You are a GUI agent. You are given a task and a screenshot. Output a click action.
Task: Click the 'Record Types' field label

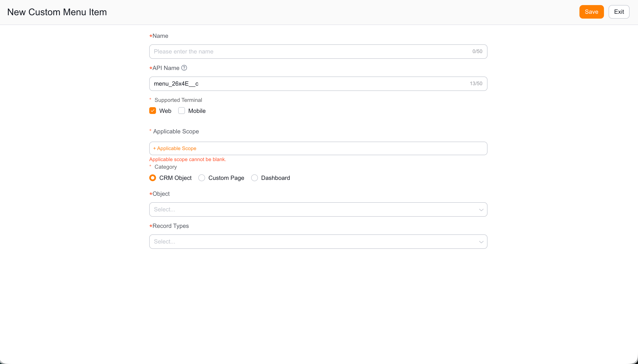click(171, 226)
